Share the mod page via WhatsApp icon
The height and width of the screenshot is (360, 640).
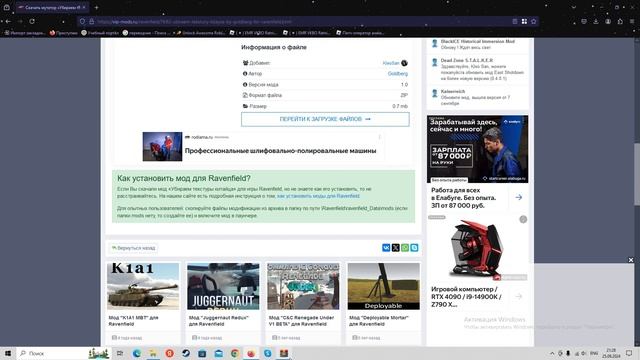pos(405,248)
